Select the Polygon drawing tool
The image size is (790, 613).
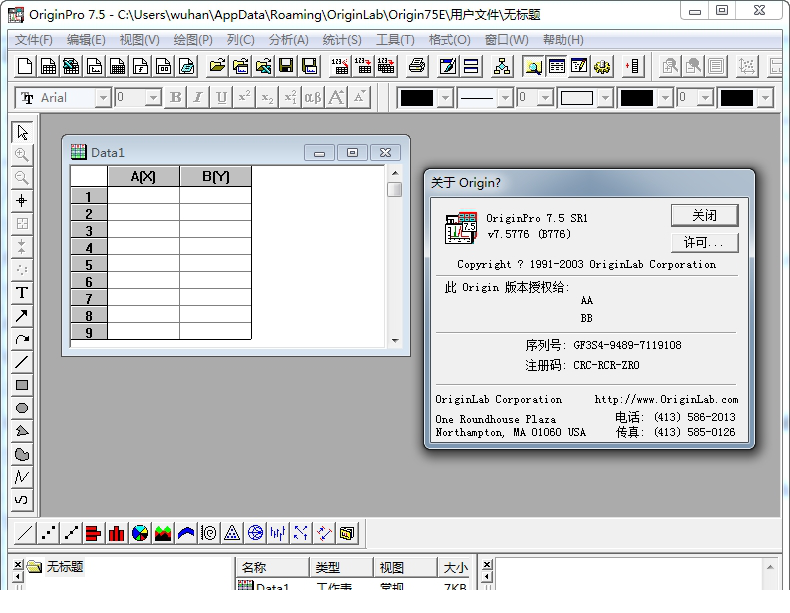tap(22, 431)
